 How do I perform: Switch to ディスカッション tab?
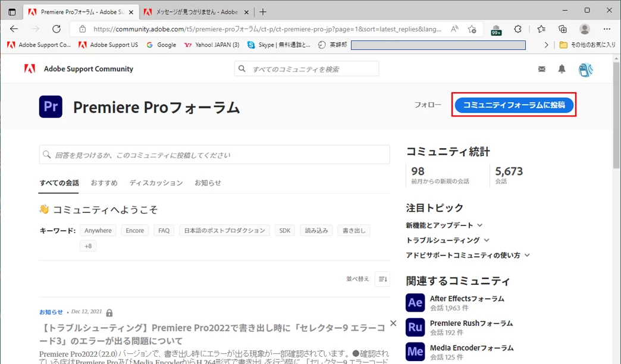click(156, 183)
